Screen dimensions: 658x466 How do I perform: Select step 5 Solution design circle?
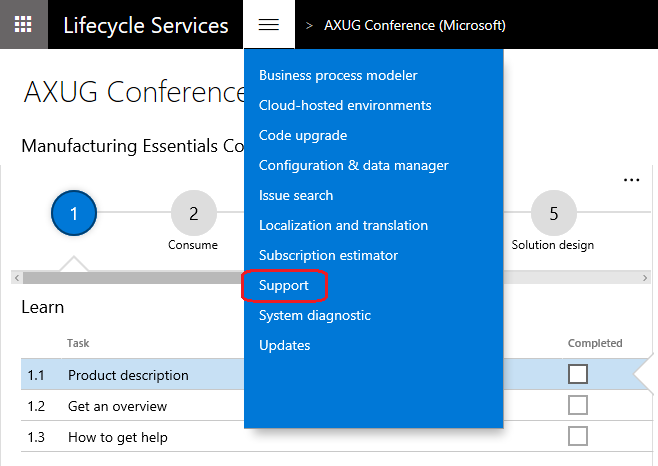coord(553,212)
